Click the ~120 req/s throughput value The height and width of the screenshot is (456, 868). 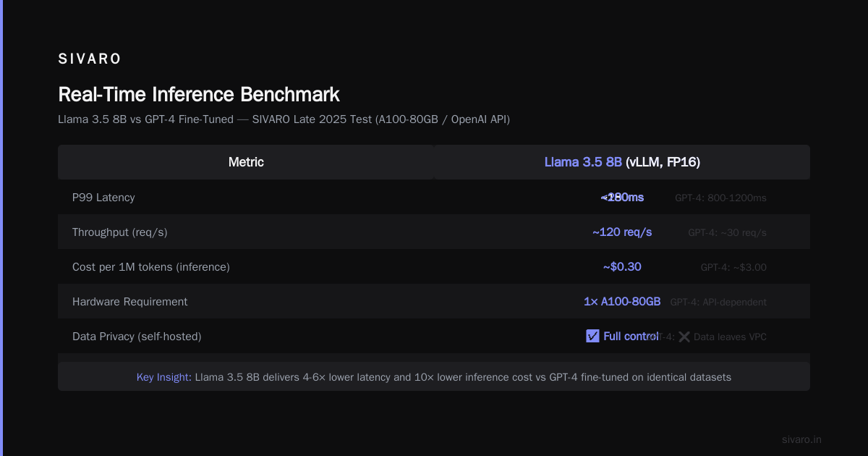click(622, 232)
